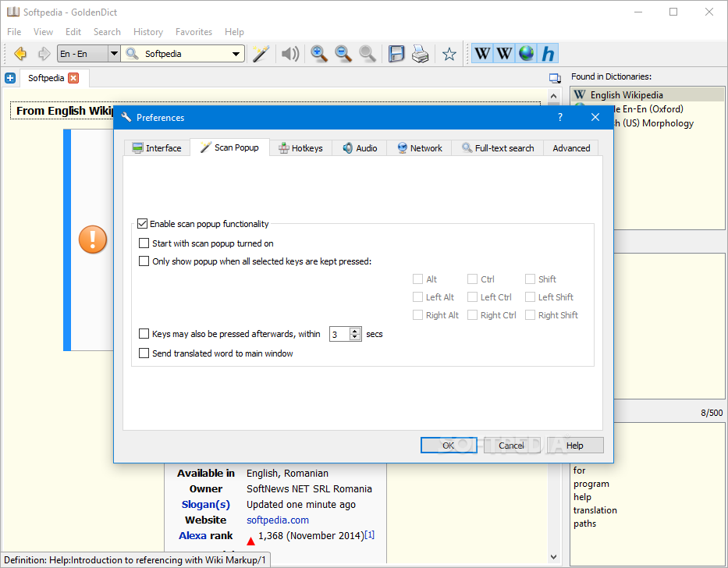Image resolution: width=728 pixels, height=568 pixels.
Task: Check Keys may also be pressed afterwards
Action: [x=144, y=334]
